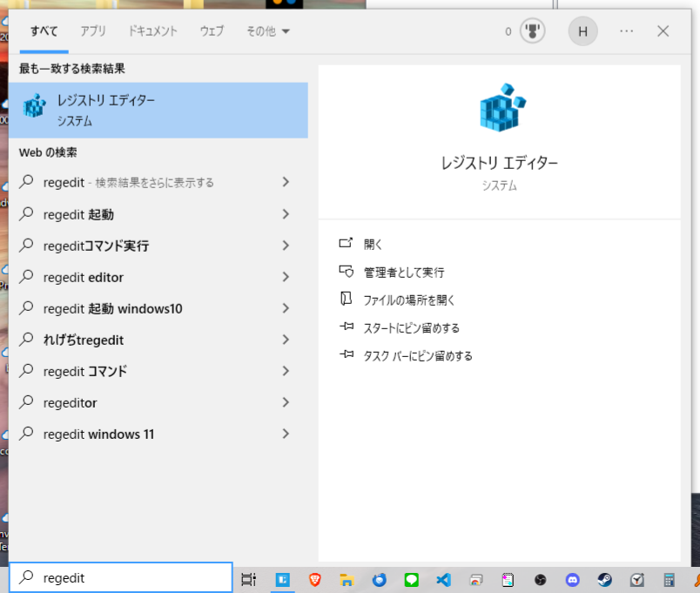
Task: Open the three-dot options menu
Action: click(626, 31)
